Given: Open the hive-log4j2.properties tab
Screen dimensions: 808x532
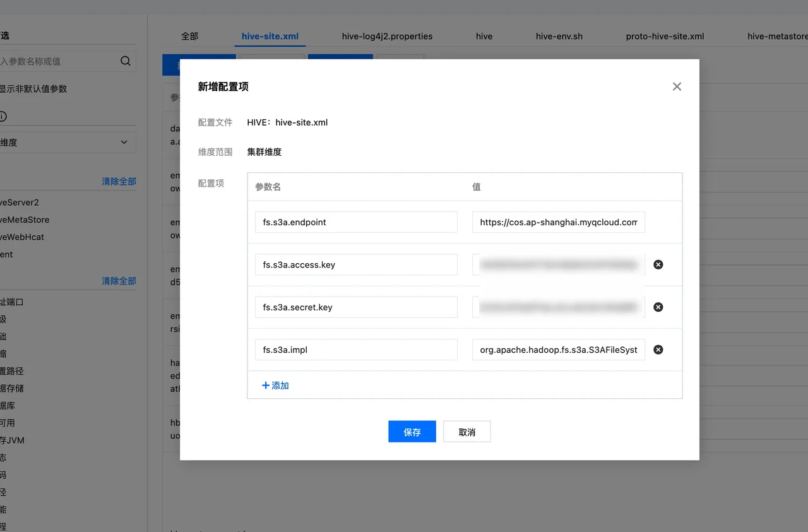Looking at the screenshot, I should [x=387, y=36].
